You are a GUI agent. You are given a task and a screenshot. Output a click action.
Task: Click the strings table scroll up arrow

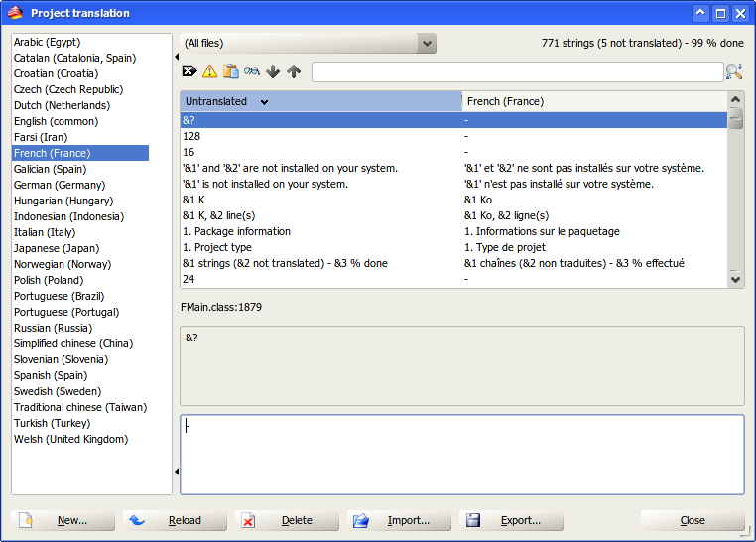735,99
